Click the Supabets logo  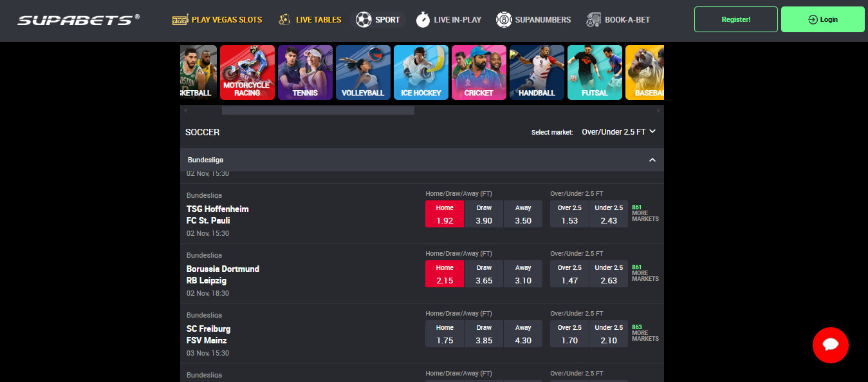pyautogui.click(x=78, y=20)
